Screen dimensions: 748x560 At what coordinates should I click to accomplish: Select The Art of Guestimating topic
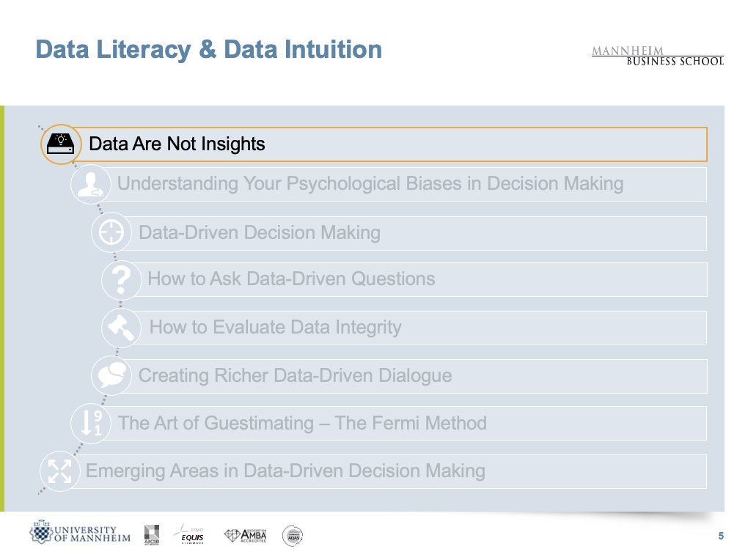(x=302, y=423)
